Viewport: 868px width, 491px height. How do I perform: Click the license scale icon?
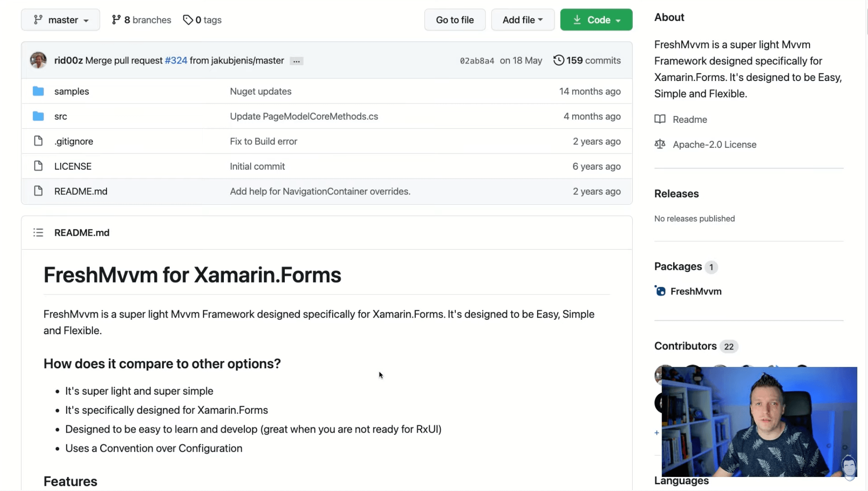[x=660, y=144]
